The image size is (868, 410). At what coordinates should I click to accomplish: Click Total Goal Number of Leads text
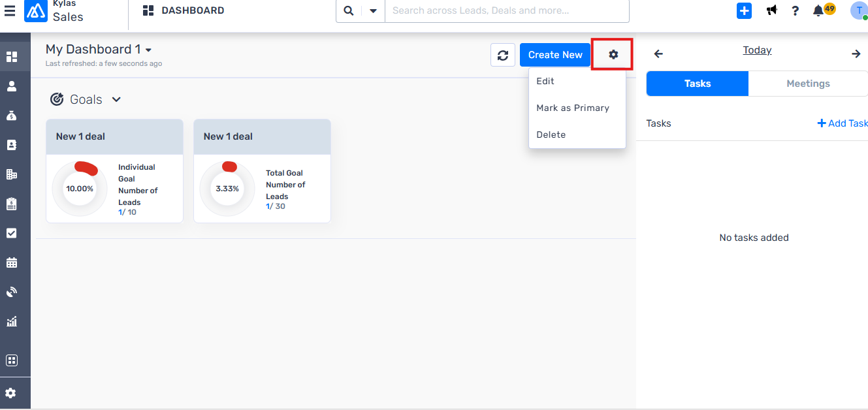[285, 185]
